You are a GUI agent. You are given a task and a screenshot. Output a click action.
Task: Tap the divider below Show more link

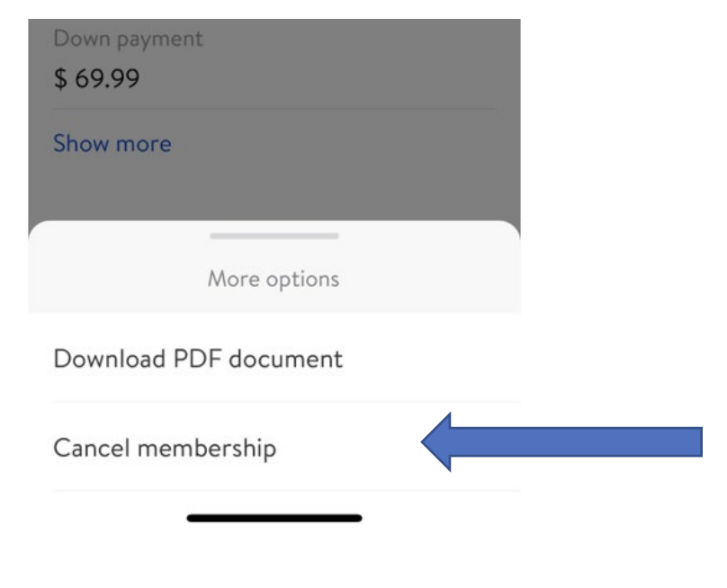274,111
